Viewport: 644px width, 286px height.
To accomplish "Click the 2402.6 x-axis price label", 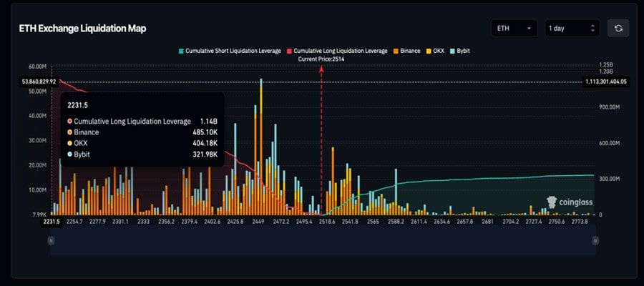I will pyautogui.click(x=213, y=222).
